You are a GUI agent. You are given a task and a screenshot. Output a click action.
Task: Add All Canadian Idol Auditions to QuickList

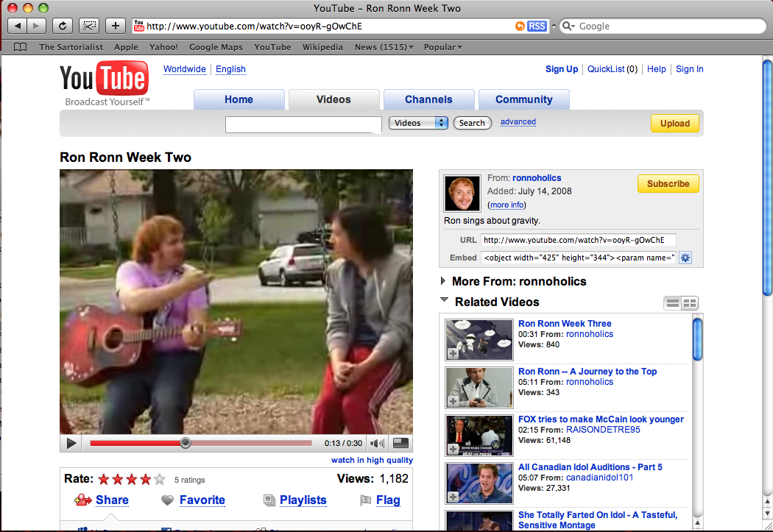tap(453, 497)
